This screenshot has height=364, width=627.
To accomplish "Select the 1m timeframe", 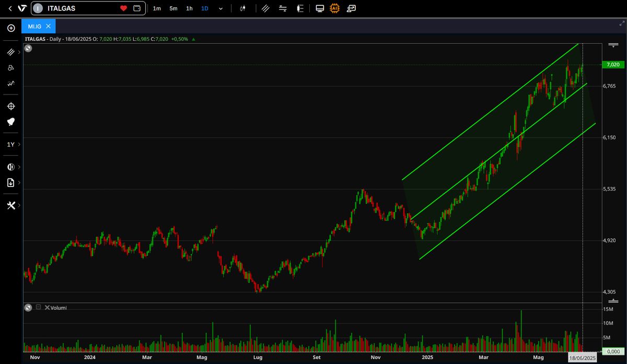I will pos(157,8).
